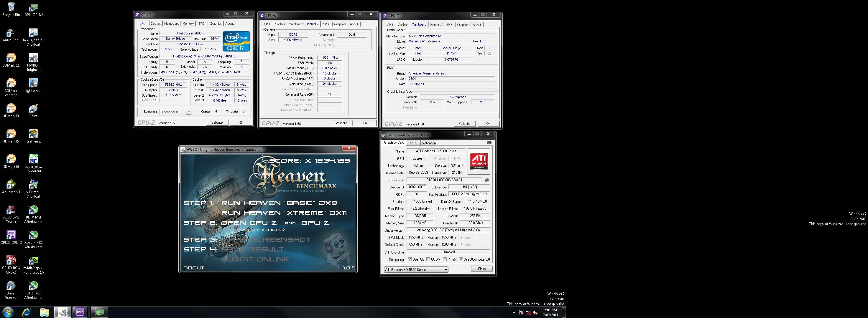Select the AquaMark3 desktop icon
Image resolution: width=868 pixels, height=318 pixels.
point(11,186)
